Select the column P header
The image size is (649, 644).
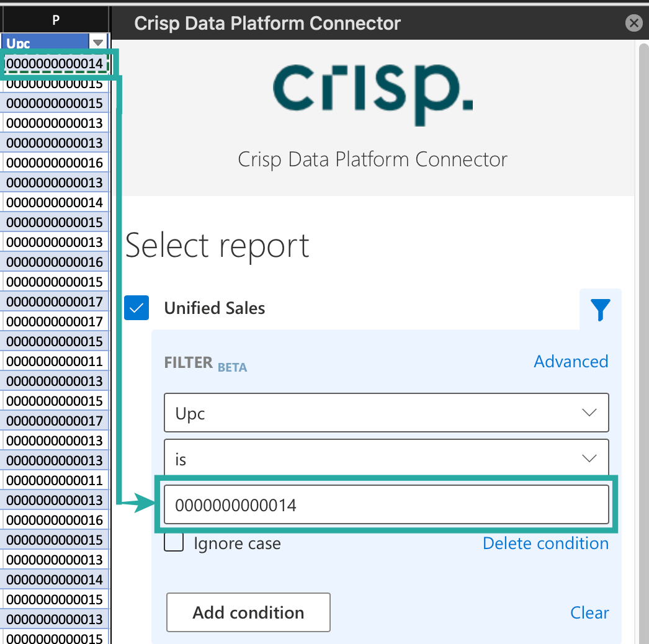coord(55,19)
